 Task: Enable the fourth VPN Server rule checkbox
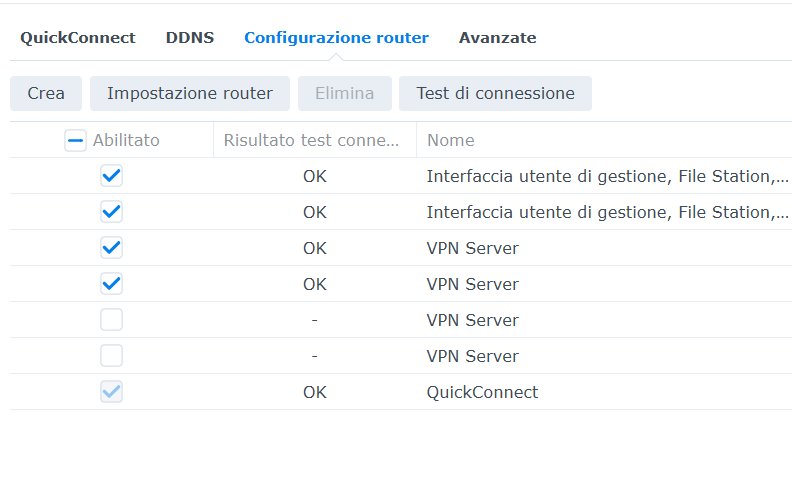coord(112,356)
